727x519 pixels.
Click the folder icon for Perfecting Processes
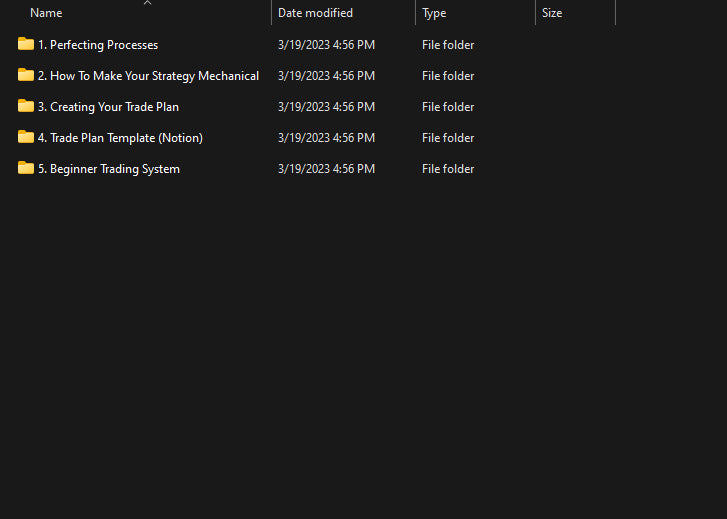26,44
